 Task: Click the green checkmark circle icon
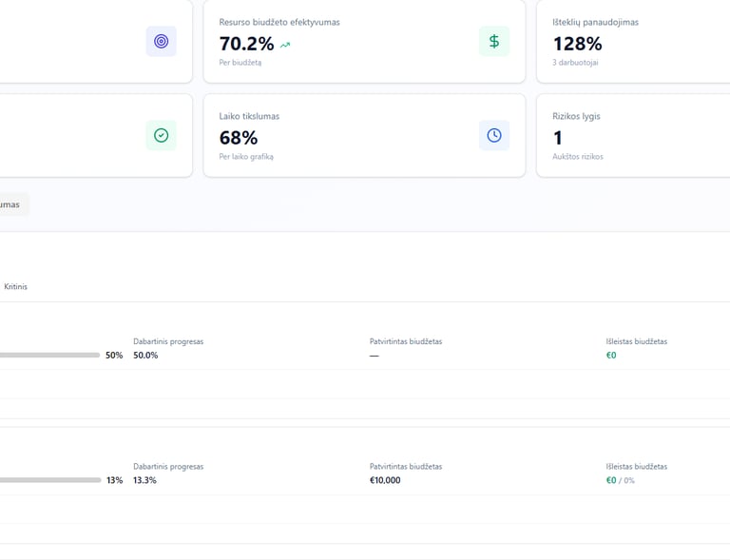click(161, 135)
